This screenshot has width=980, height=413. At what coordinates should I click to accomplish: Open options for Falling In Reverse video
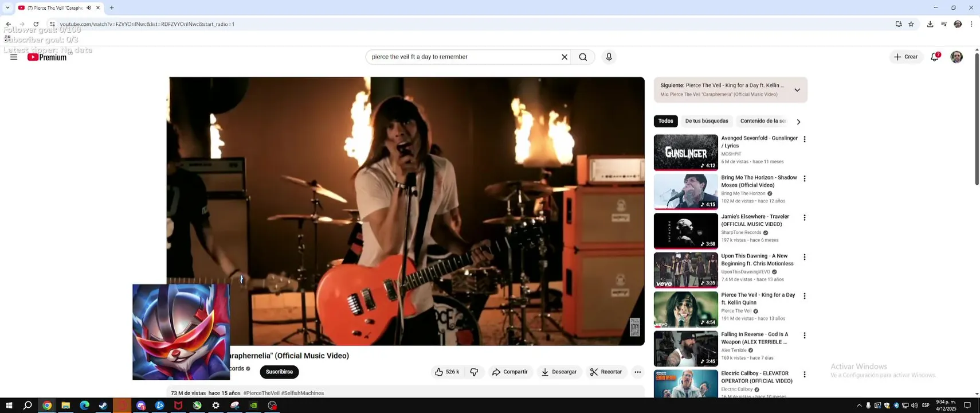(x=805, y=336)
